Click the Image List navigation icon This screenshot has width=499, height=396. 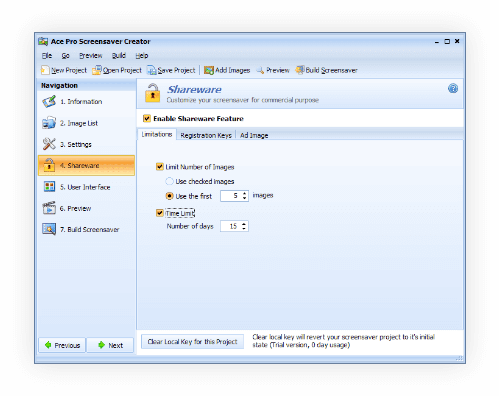coord(49,123)
